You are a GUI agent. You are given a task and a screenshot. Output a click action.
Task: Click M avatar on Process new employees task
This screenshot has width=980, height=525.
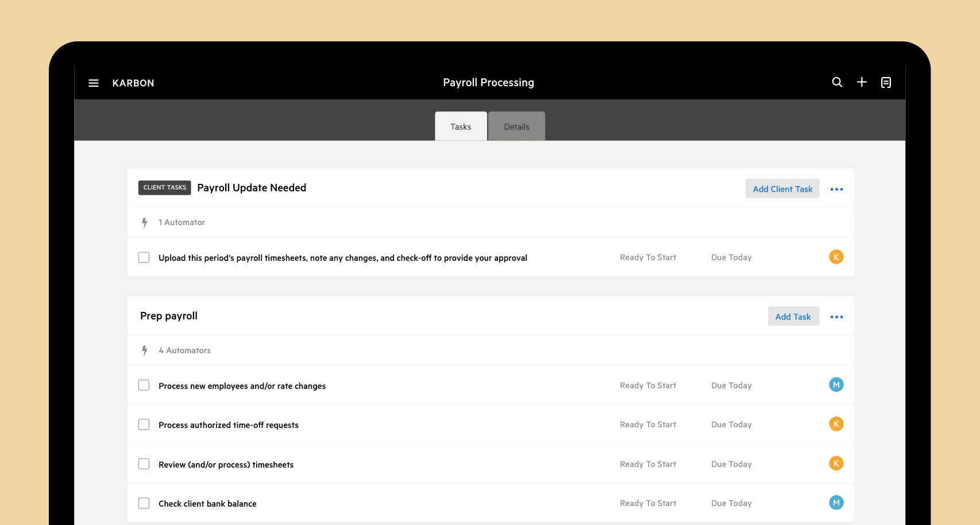tap(836, 385)
